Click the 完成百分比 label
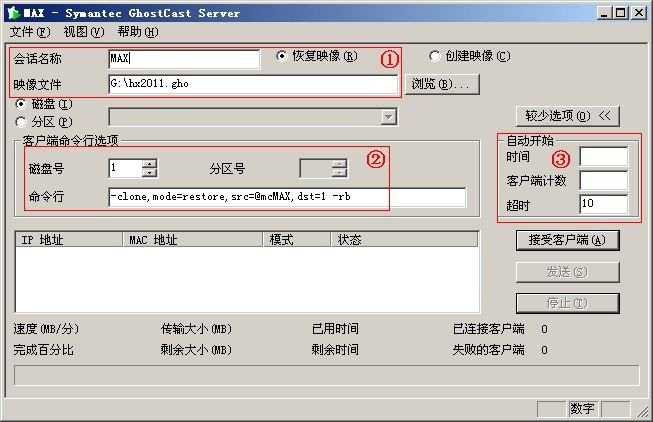 [43, 350]
